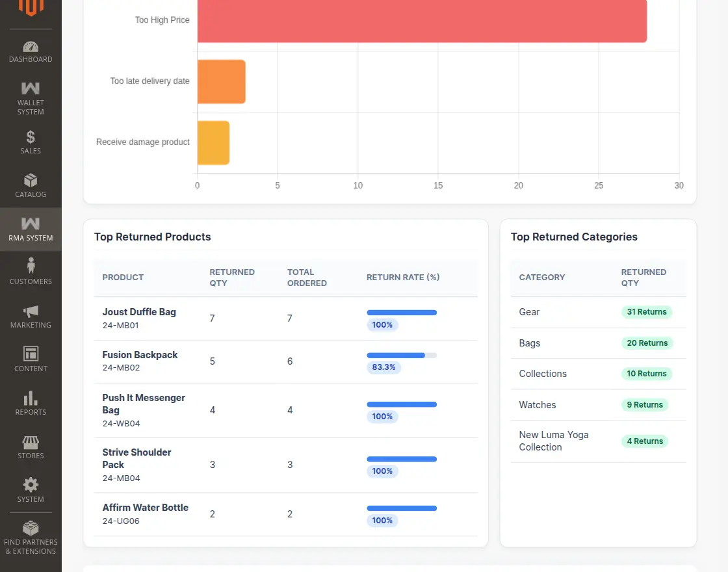Click Affirm Water Bottle return rate bar

(x=402, y=508)
